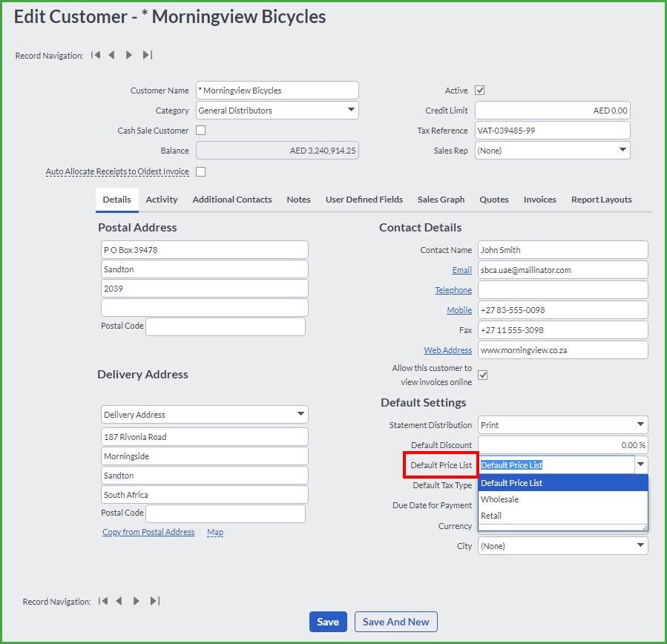Click the Auto Allocate Receipts to Oldest Invoice label

(x=117, y=171)
